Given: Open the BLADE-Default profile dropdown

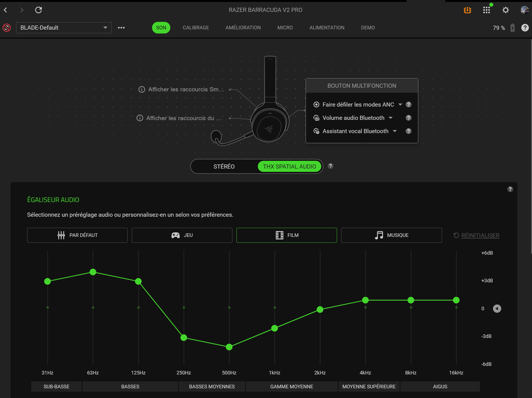Looking at the screenshot, I should click(x=64, y=28).
